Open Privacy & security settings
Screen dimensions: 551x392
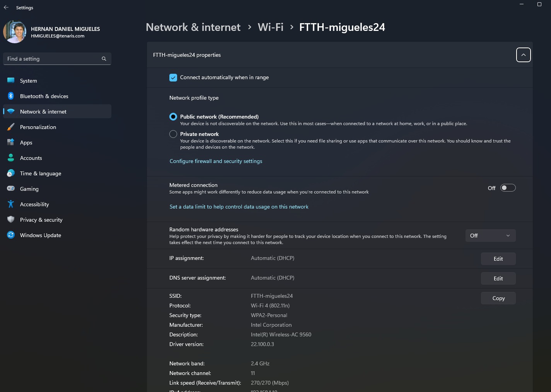41,220
